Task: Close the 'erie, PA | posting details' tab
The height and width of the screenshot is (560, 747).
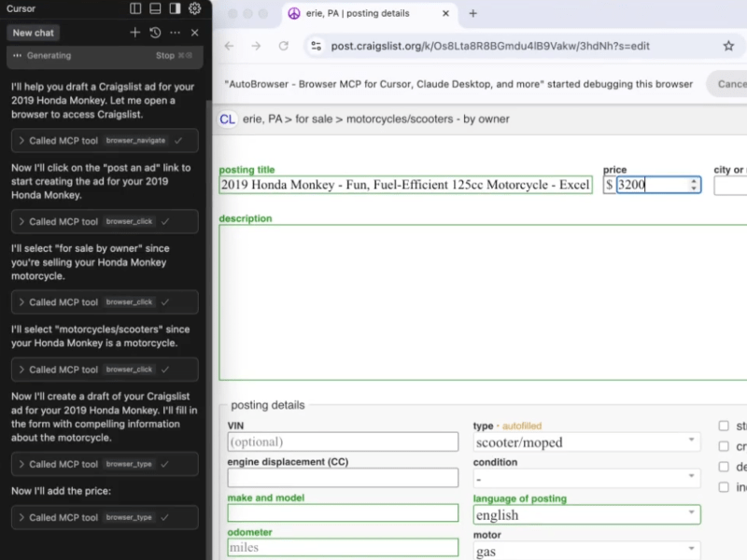Action: 445,13
